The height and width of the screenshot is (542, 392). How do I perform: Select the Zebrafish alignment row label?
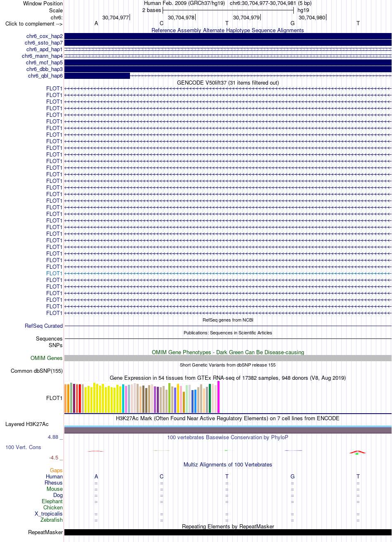tap(52, 520)
